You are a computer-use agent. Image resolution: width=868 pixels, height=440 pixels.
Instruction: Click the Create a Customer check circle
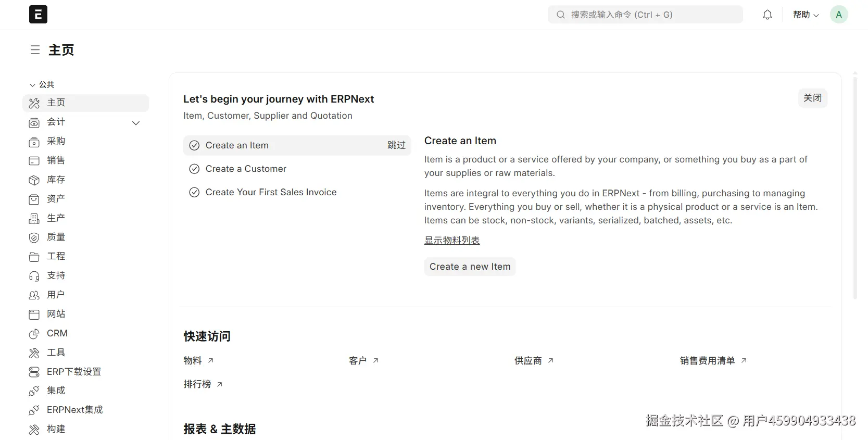(194, 169)
